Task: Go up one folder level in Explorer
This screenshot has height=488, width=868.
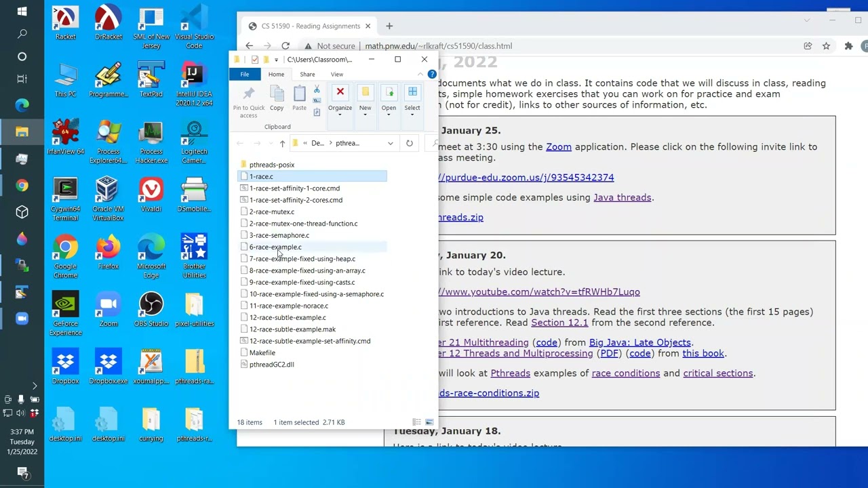Action: (x=282, y=143)
